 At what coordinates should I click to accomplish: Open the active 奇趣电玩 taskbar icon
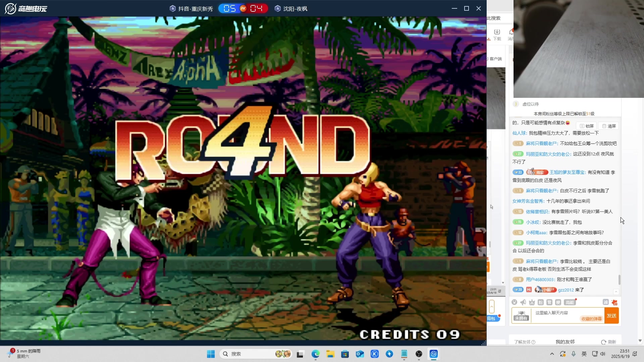coord(434,354)
